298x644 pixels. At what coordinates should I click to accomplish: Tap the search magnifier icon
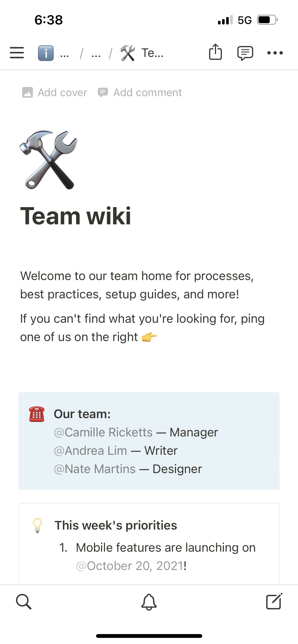coord(24,602)
